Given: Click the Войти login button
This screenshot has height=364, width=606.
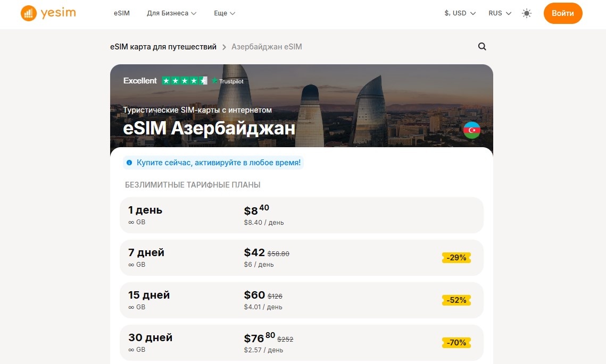Looking at the screenshot, I should [x=563, y=13].
